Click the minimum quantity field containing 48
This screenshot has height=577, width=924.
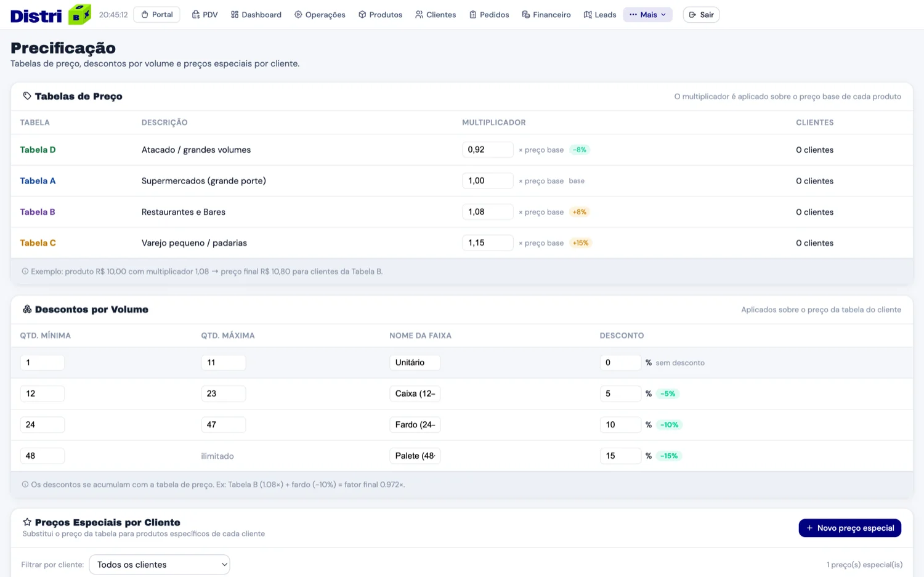pyautogui.click(x=43, y=456)
